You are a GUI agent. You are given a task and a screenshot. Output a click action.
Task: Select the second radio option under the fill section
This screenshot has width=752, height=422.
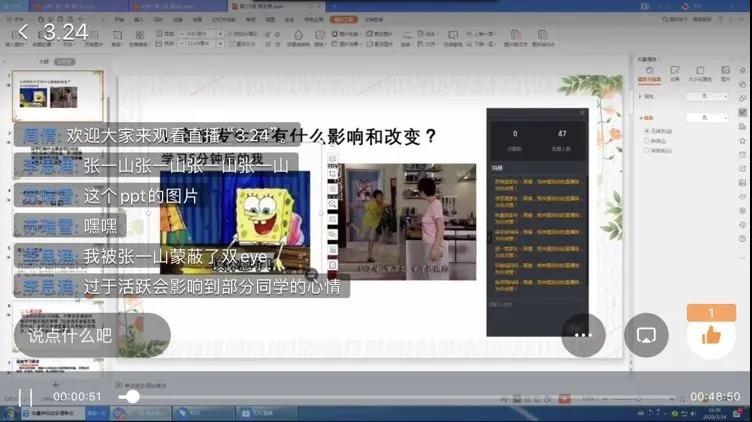pyautogui.click(x=647, y=141)
